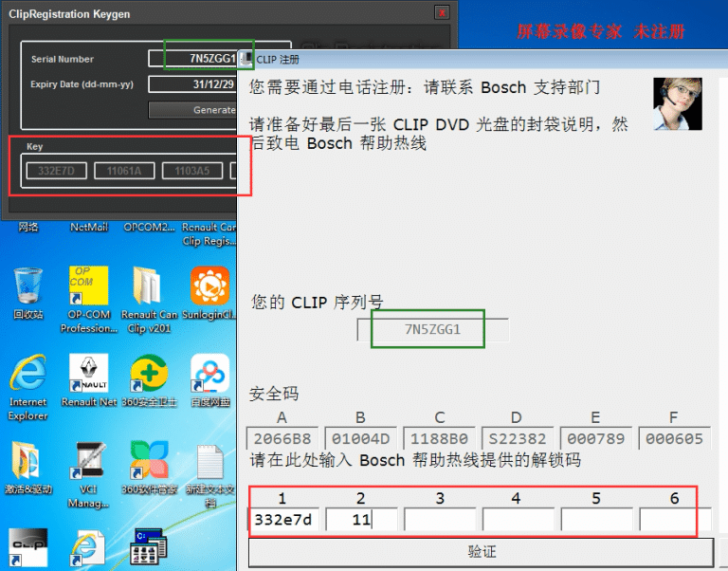This screenshot has width=728, height=571.
Task: Close the ClipRegistration Keygen window
Action: 442,13
